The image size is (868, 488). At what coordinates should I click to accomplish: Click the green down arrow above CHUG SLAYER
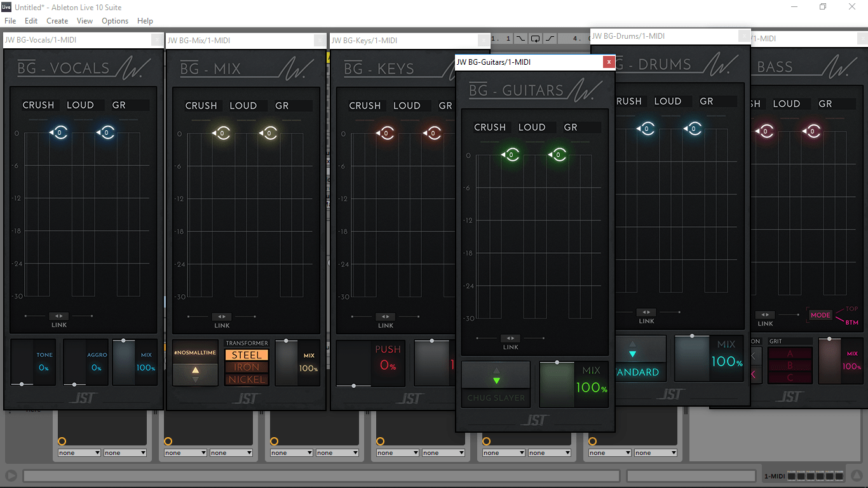(x=497, y=381)
